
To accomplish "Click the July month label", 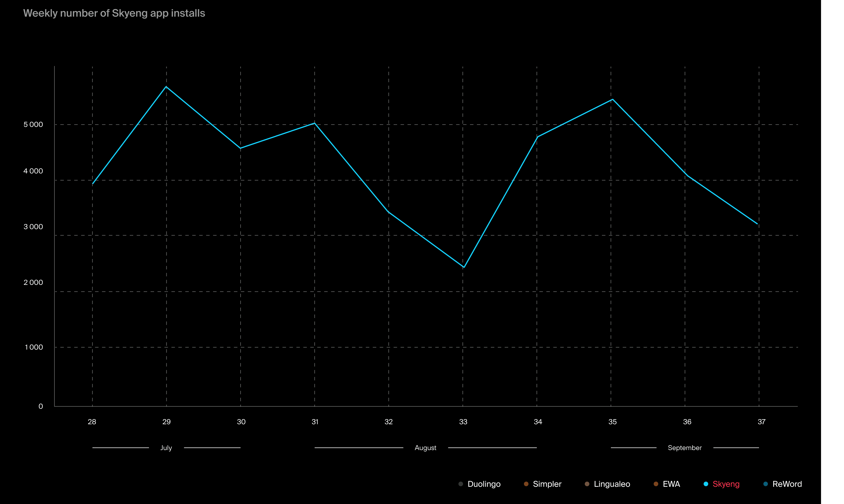I will click(166, 448).
